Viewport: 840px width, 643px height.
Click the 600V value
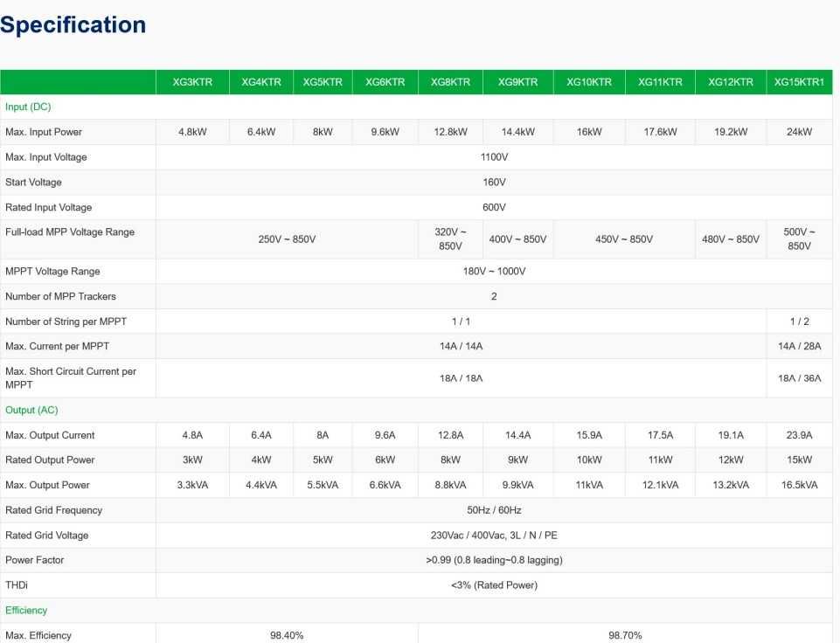click(x=494, y=207)
